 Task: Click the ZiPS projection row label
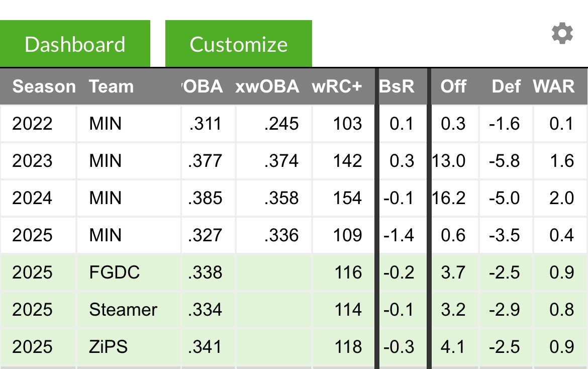click(x=108, y=347)
